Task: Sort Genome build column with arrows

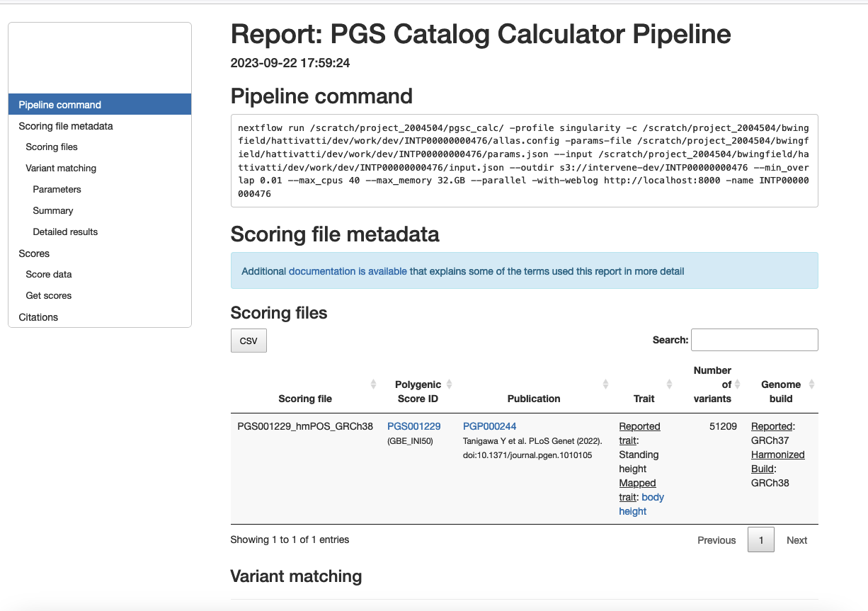Action: click(811, 384)
